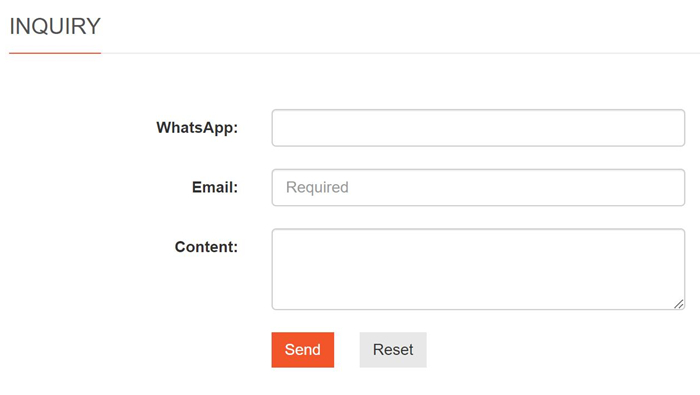
Task: Click the Email: label text
Action: click(x=215, y=187)
